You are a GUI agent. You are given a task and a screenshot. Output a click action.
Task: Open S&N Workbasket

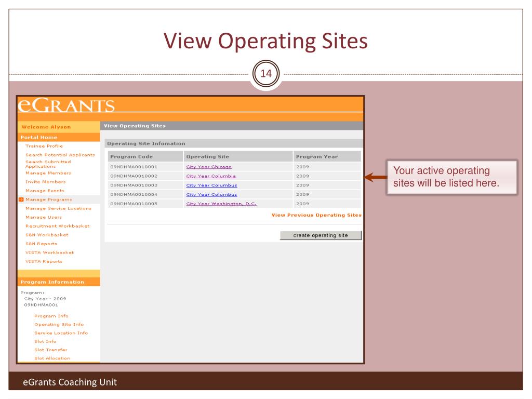[x=47, y=235]
